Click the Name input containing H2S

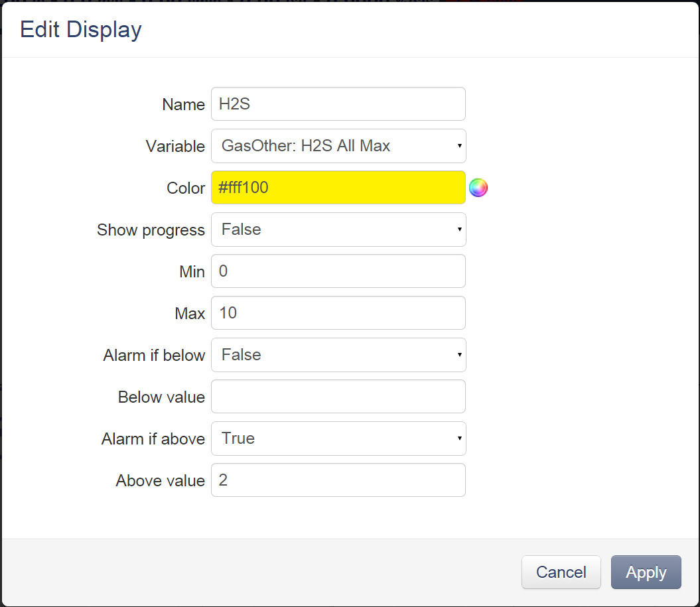coord(338,104)
